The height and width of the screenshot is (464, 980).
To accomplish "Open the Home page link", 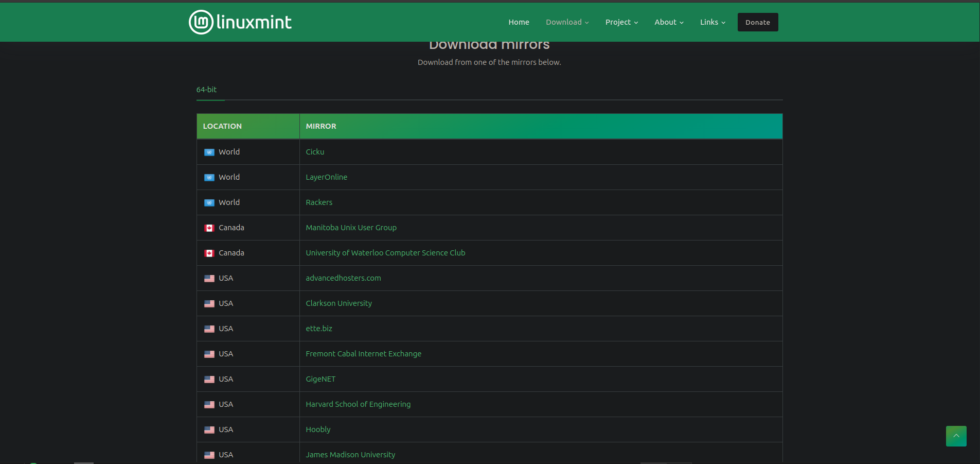I will (x=519, y=22).
